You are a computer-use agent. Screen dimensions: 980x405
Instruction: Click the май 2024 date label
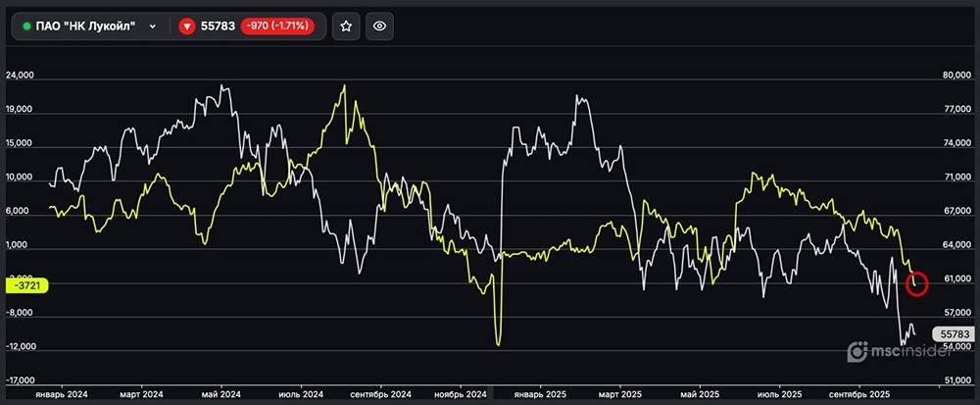[223, 395]
